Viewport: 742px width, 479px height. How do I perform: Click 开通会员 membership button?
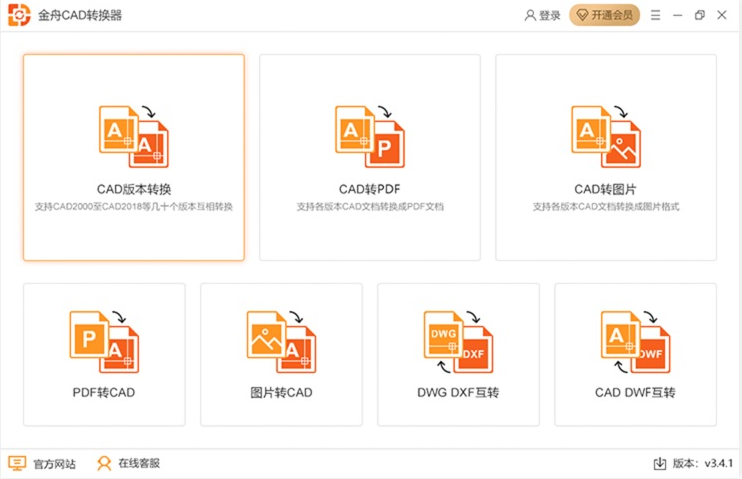(x=604, y=15)
